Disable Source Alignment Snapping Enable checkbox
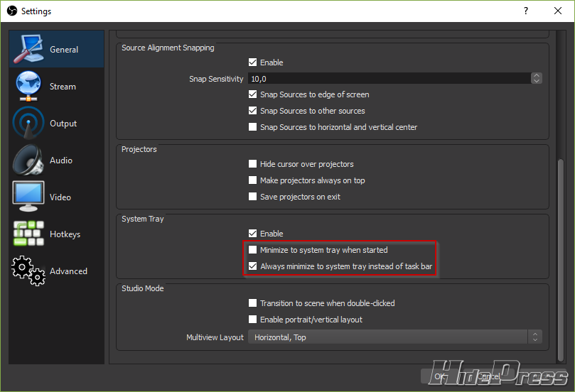This screenshot has width=575, height=392. (x=252, y=62)
